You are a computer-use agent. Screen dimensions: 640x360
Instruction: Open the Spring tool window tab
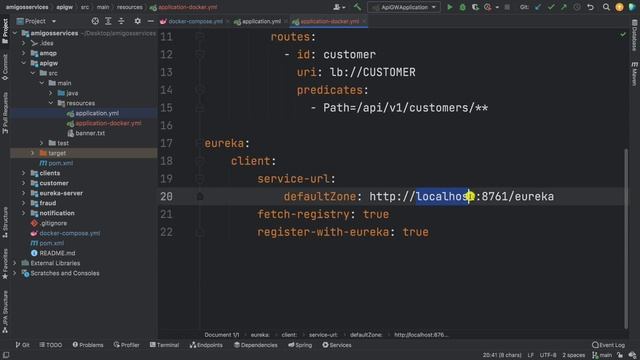300,345
